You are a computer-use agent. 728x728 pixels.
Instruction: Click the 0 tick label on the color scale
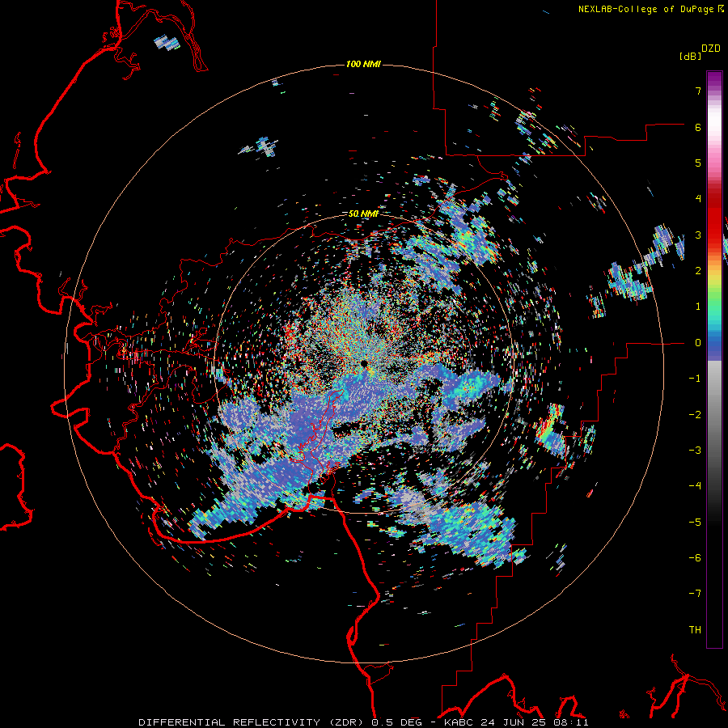[x=698, y=343]
